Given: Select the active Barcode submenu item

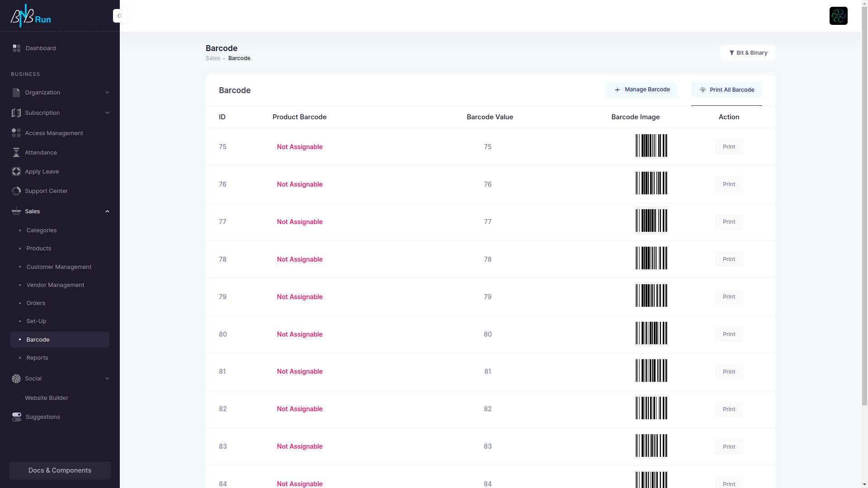Looking at the screenshot, I should tap(60, 339).
